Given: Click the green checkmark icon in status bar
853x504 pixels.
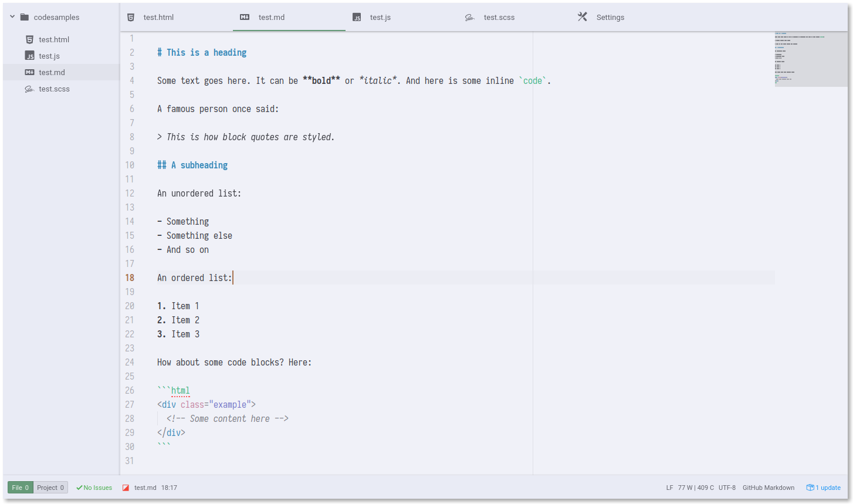Looking at the screenshot, I should [79, 488].
